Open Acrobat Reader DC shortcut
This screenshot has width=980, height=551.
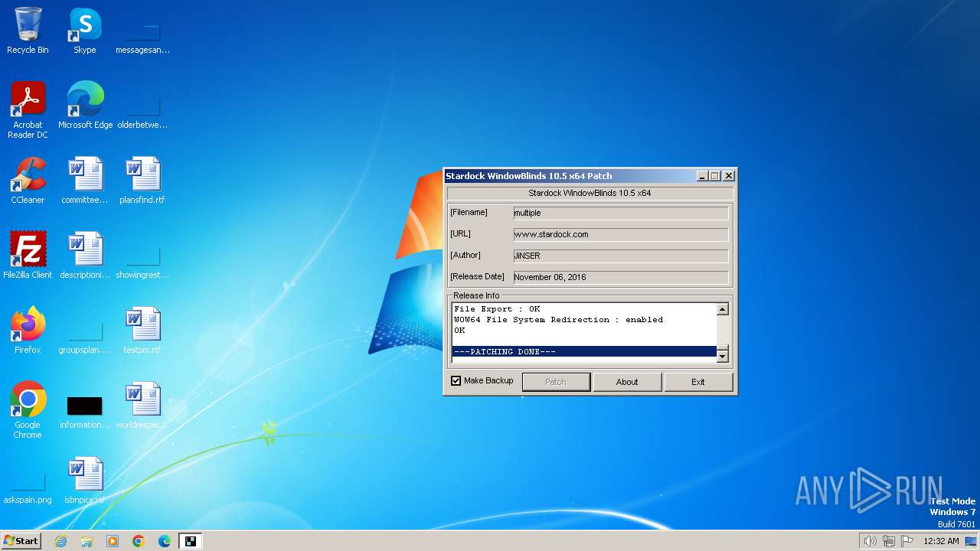[x=28, y=109]
